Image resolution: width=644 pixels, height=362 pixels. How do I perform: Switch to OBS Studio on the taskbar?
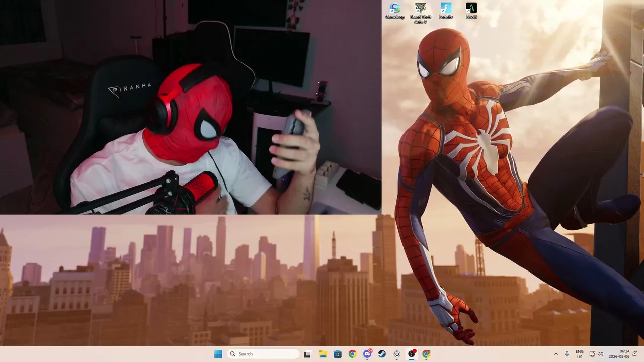[x=412, y=354]
